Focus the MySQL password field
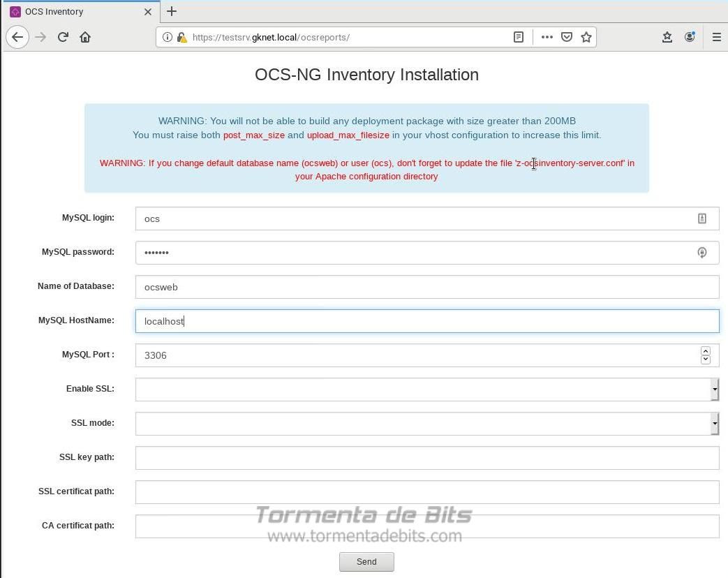728x578 pixels. 427,253
